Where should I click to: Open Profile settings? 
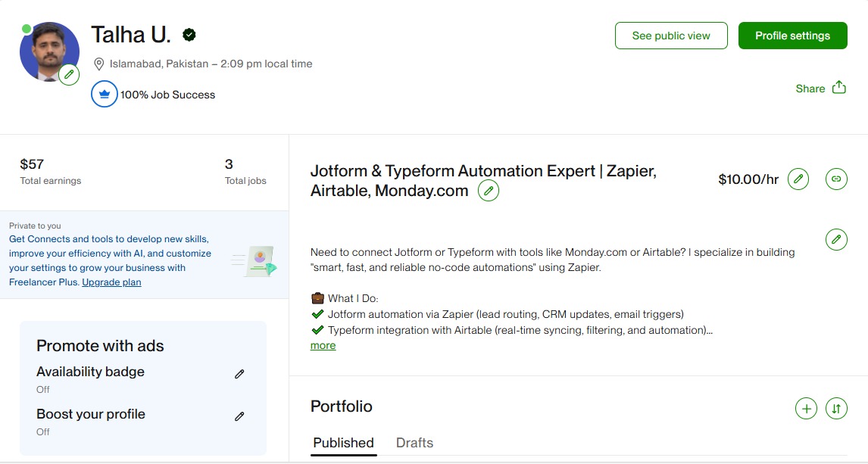(792, 35)
